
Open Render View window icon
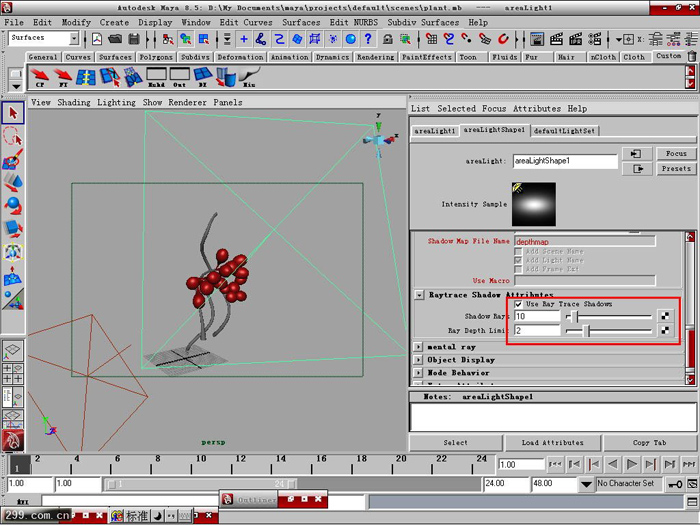(x=537, y=39)
